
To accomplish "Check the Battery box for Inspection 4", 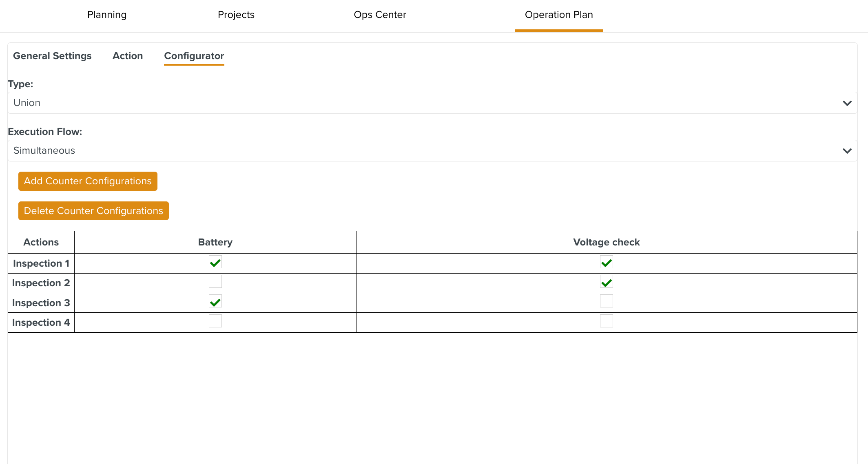I will pyautogui.click(x=215, y=321).
